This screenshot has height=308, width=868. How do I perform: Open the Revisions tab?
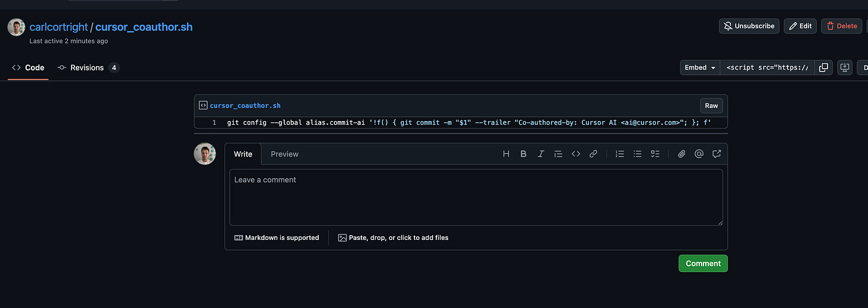point(88,67)
